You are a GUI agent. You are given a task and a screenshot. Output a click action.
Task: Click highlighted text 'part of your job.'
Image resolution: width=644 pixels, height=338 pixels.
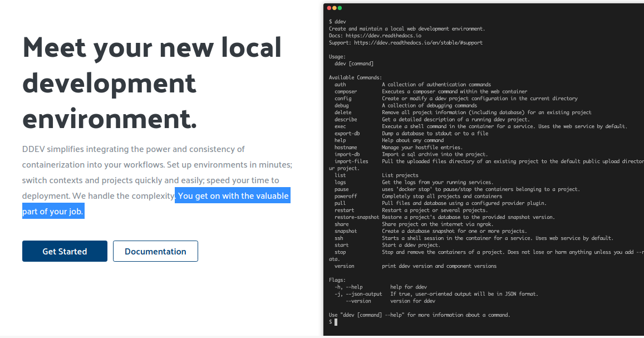53,211
